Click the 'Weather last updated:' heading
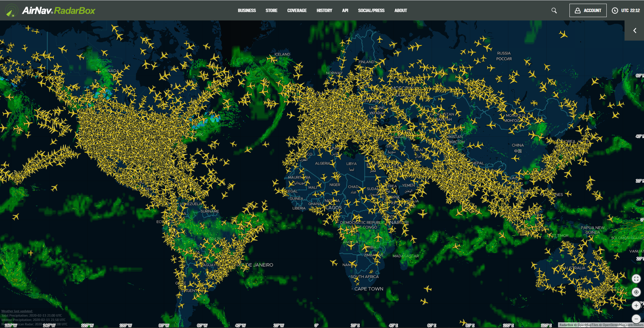The height and width of the screenshot is (328, 644). [x=17, y=311]
